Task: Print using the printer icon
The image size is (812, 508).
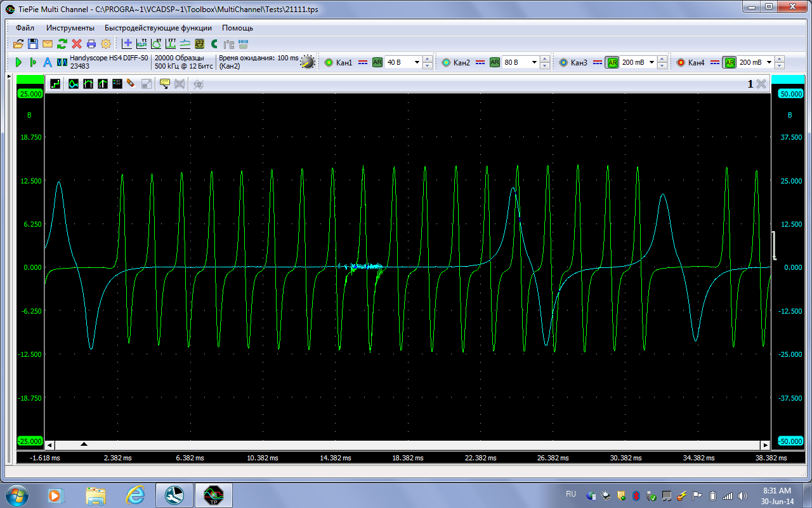Action: (x=91, y=44)
